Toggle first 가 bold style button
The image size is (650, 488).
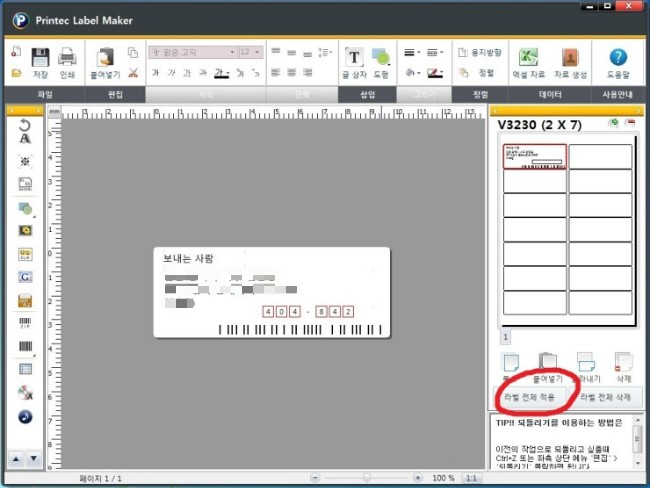(x=155, y=73)
